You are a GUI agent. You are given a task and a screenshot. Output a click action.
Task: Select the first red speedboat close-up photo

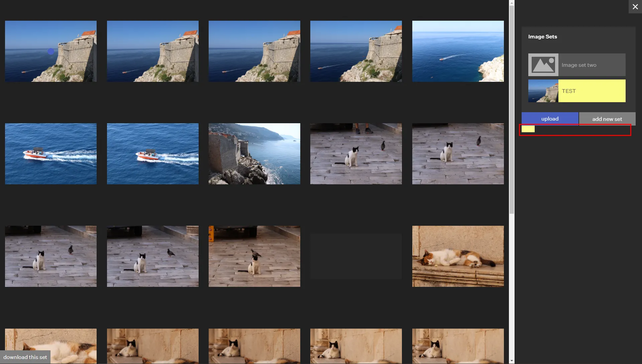coord(51,154)
